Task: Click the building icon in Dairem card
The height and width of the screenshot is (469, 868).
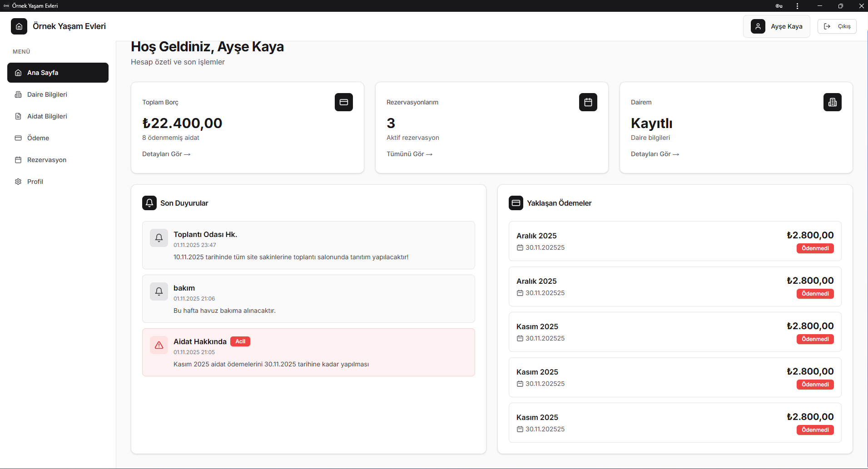Action: click(x=832, y=102)
